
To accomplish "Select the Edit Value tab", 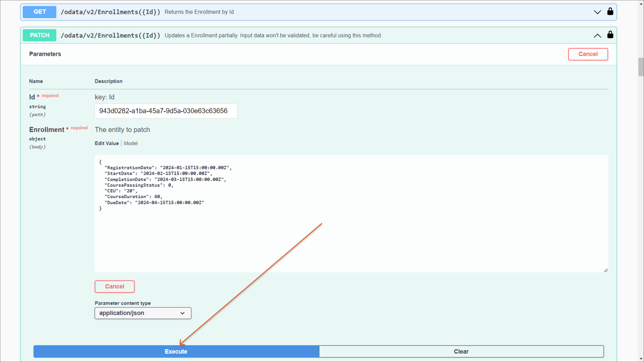I will (x=107, y=143).
